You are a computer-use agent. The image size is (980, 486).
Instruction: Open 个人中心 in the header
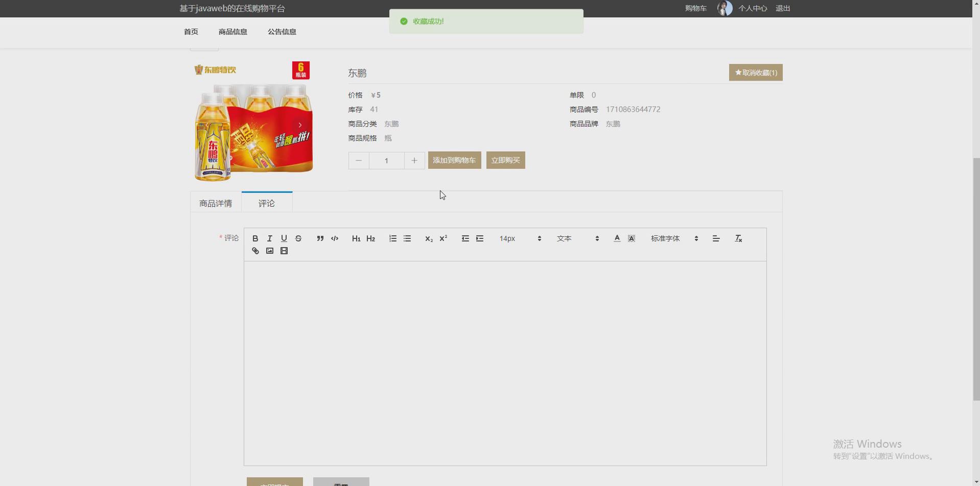(753, 8)
